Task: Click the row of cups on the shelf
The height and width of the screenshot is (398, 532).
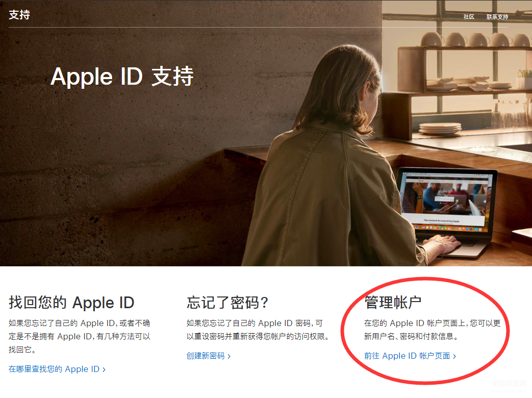Action: 475,40
